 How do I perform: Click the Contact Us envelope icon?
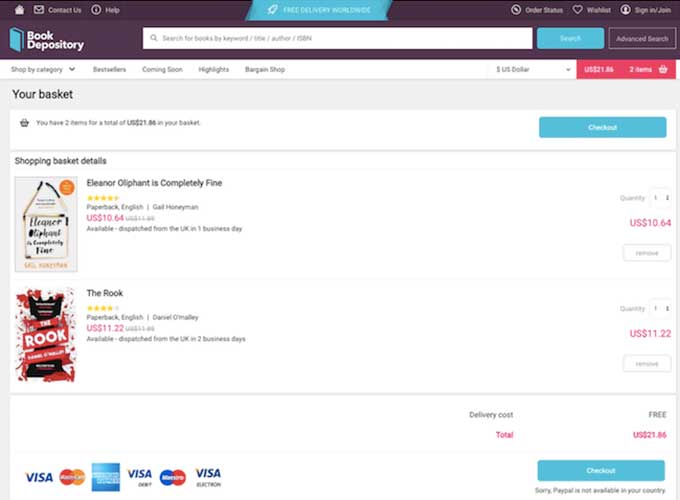(x=39, y=10)
